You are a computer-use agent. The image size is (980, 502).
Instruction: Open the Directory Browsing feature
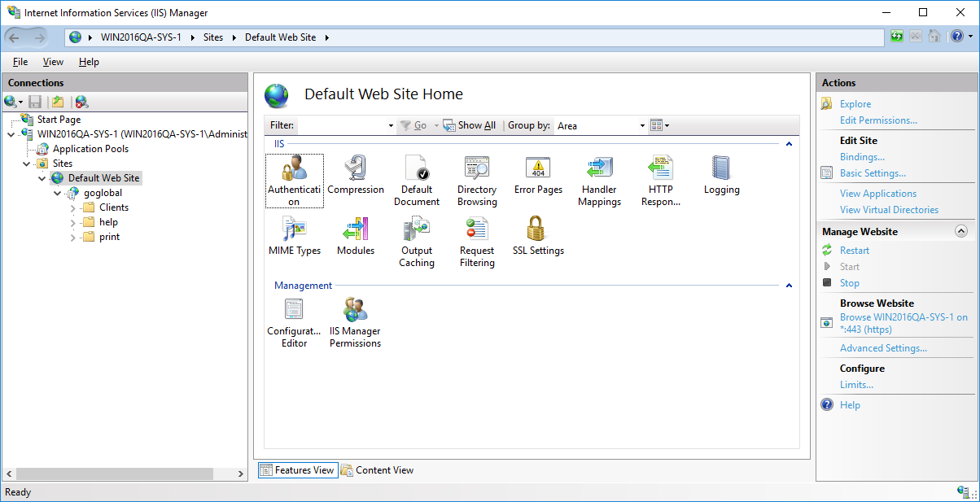(477, 181)
